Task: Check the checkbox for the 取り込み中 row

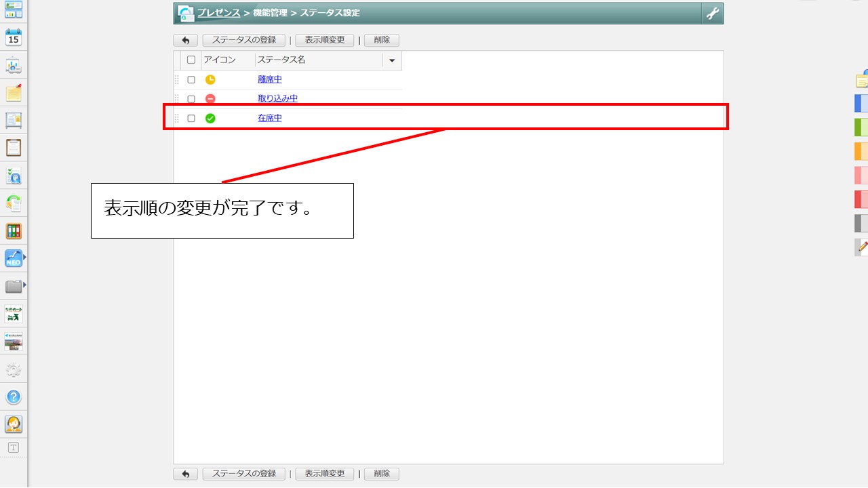Action: 191,98
